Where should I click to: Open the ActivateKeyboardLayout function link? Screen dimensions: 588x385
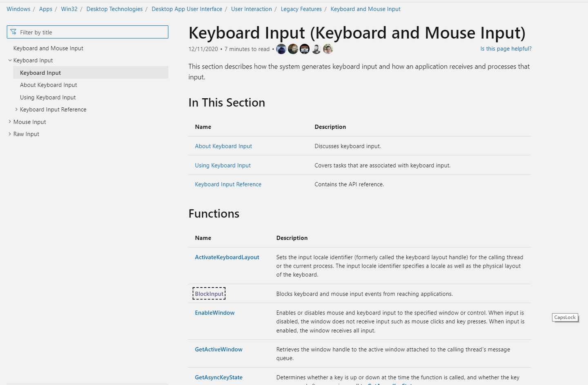[x=227, y=257]
